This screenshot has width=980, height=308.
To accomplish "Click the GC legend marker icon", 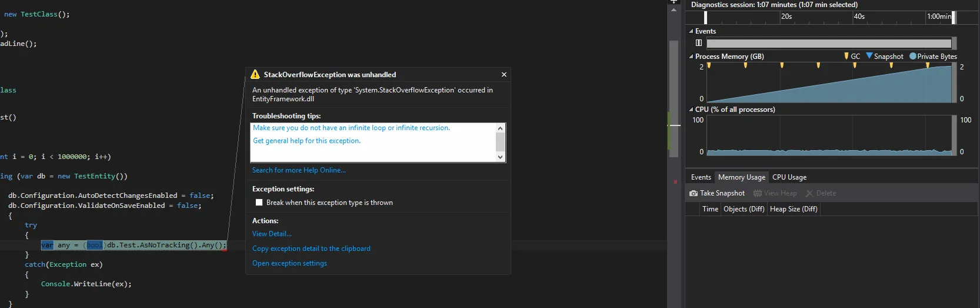I will (x=846, y=57).
